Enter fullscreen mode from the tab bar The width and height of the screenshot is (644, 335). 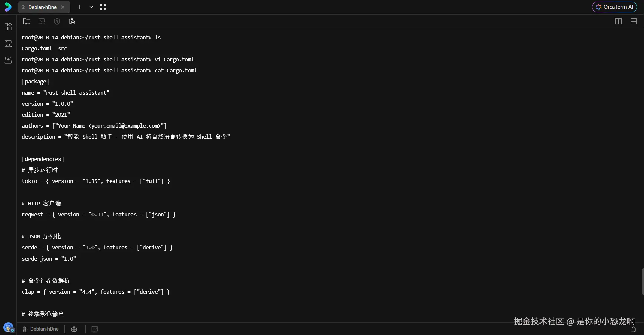tap(103, 7)
